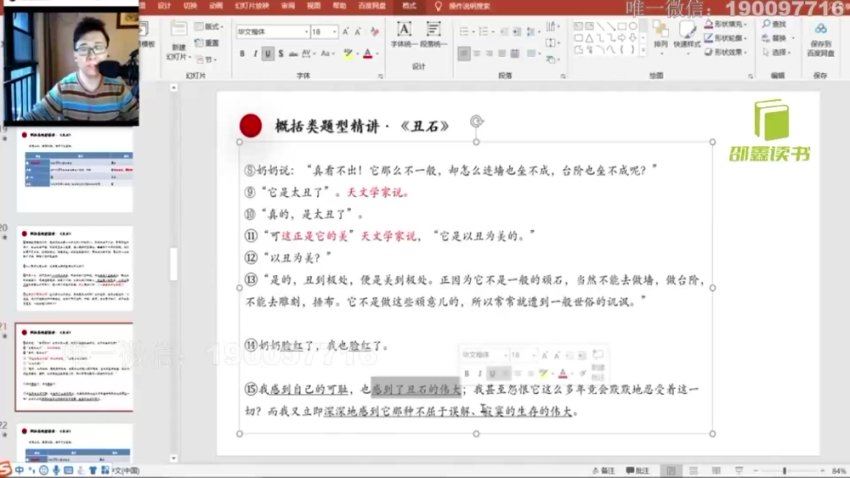Select the oval shape in gallery

pos(633,26)
